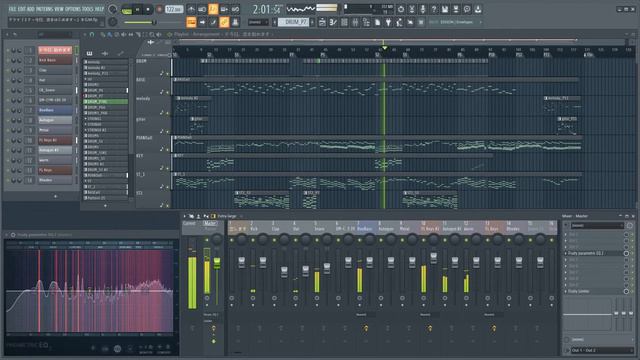Click the stop transport button
640x360 pixels.
tap(148, 9)
